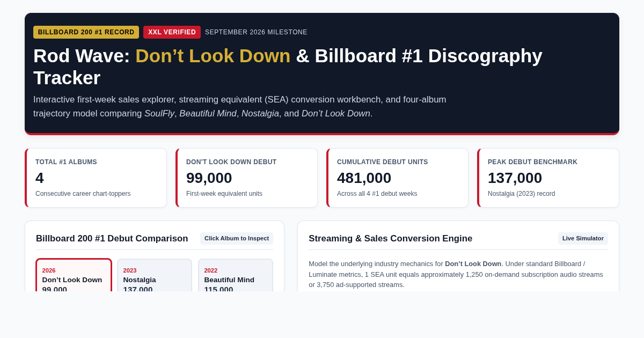Select the Peak Debut Benchmark stat card
The width and height of the screenshot is (644, 338).
548,178
